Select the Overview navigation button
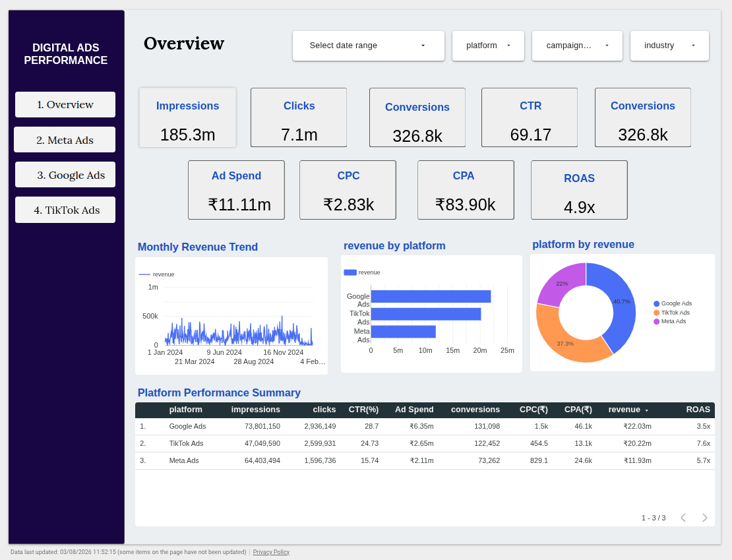Screen dimensions: 732x560 [65, 105]
